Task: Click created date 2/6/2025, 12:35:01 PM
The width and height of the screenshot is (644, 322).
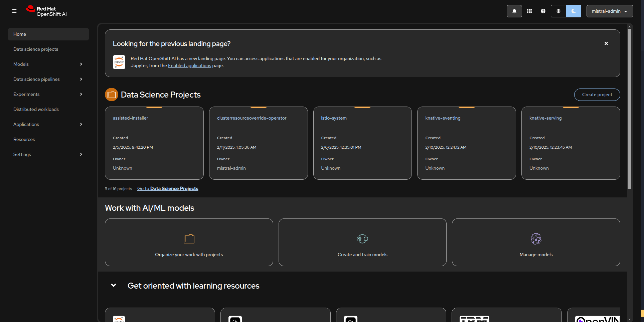Action: click(341, 147)
